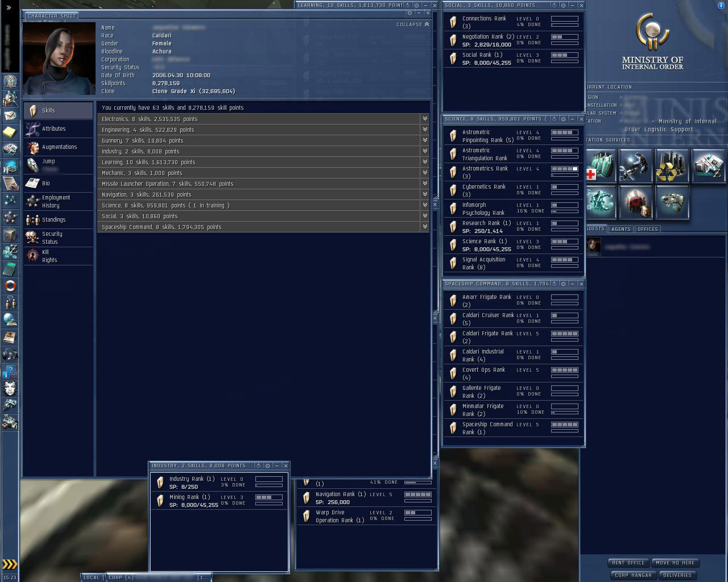The image size is (728, 582).
Task: Click the blue info icon at top right
Action: [x=721, y=5]
